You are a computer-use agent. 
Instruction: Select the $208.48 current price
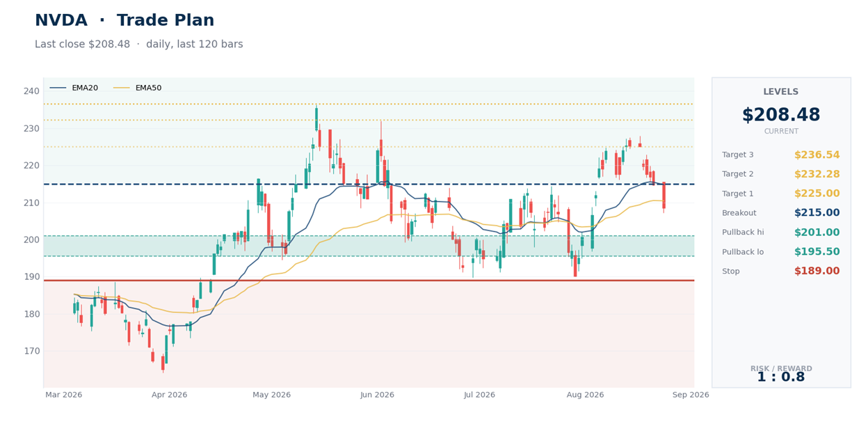pyautogui.click(x=781, y=116)
